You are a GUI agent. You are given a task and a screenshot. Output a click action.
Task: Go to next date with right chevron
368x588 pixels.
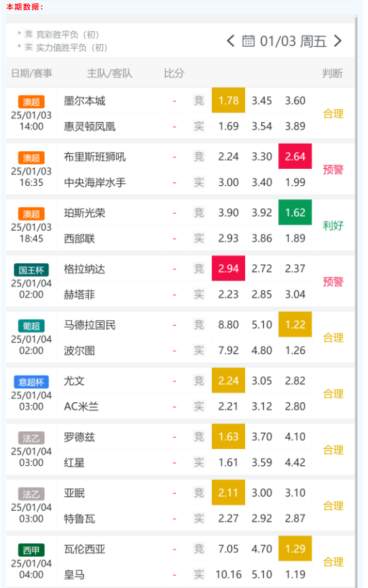click(337, 41)
